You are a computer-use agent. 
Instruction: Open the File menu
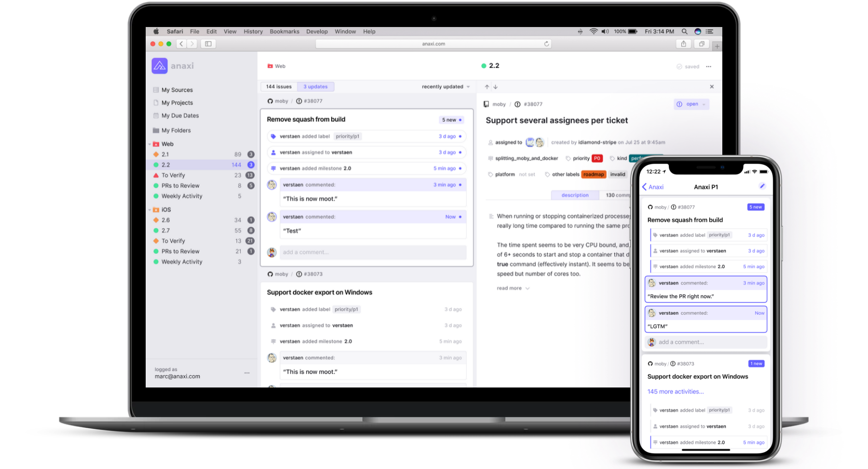pyautogui.click(x=195, y=32)
